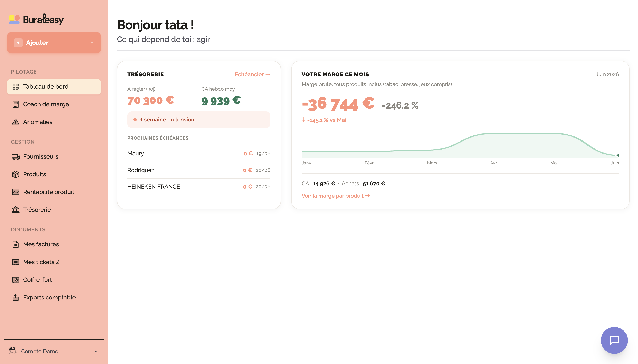Open the chat support bubble icon
The height and width of the screenshot is (364, 638).
click(614, 340)
